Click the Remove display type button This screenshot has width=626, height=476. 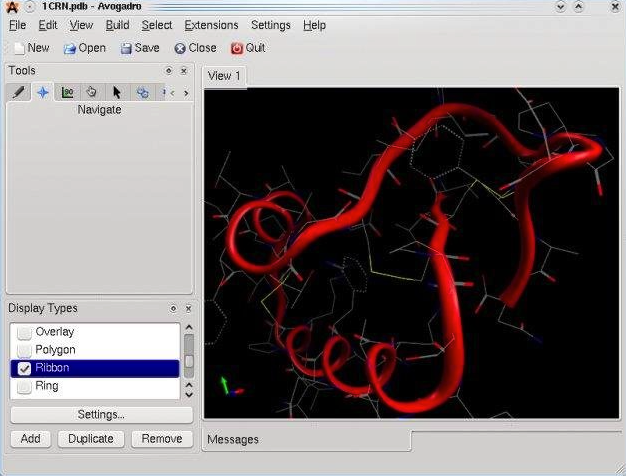(x=162, y=439)
